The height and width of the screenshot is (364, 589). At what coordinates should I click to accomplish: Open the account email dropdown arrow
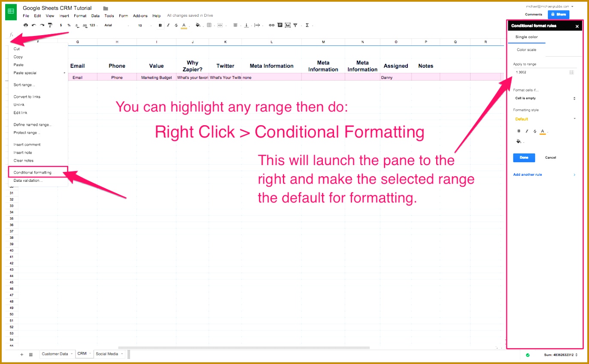click(572, 7)
